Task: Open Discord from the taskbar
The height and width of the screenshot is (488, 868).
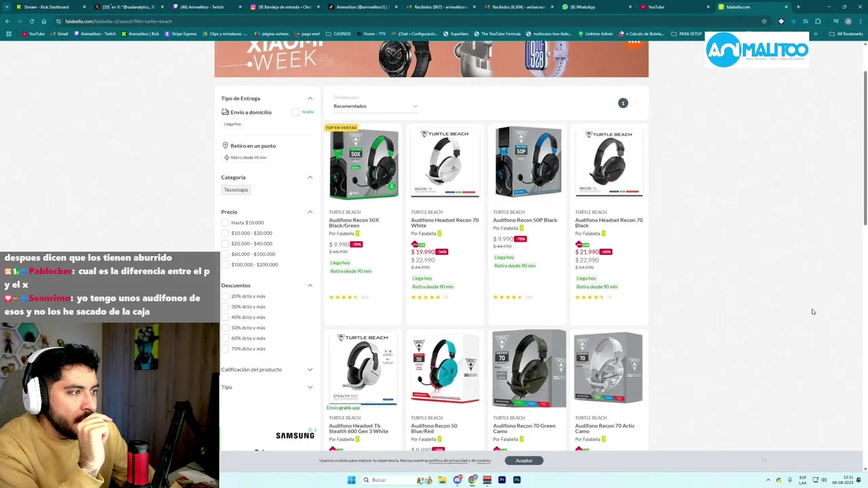Action: [x=458, y=480]
